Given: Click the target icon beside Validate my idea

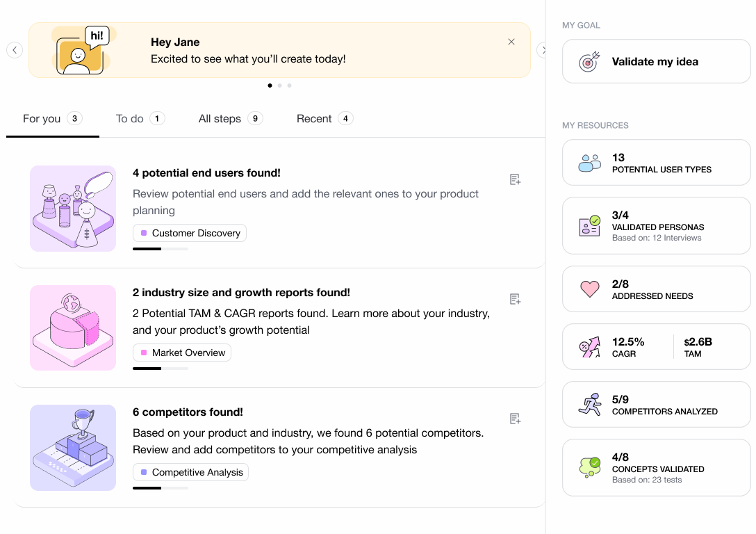Looking at the screenshot, I should coord(589,62).
